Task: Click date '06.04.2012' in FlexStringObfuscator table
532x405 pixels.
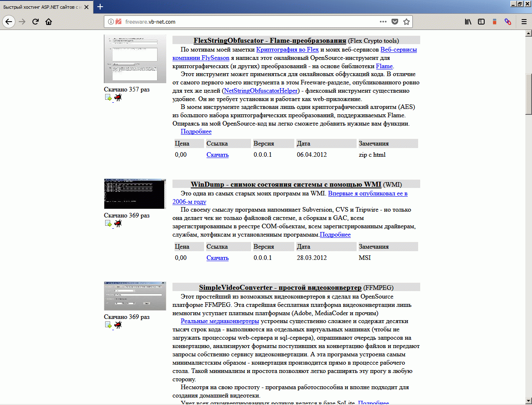Action: click(x=312, y=155)
